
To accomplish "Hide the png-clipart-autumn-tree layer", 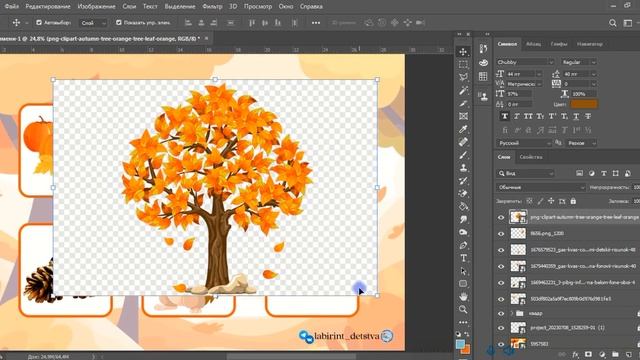I will [501, 218].
